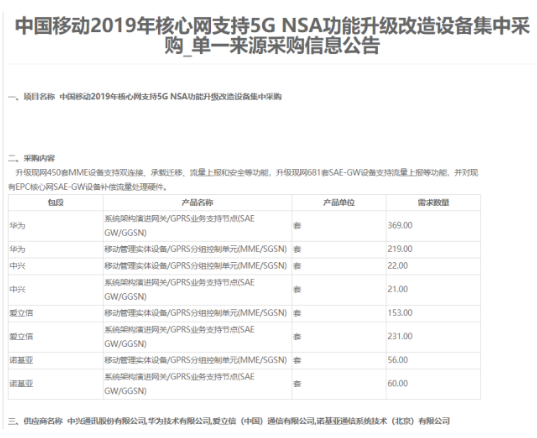Click the 产品单位 column header

coord(339,203)
